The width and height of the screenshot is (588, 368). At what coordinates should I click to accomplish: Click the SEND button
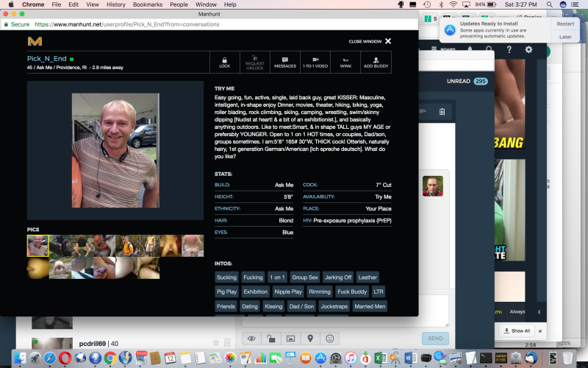pos(435,339)
